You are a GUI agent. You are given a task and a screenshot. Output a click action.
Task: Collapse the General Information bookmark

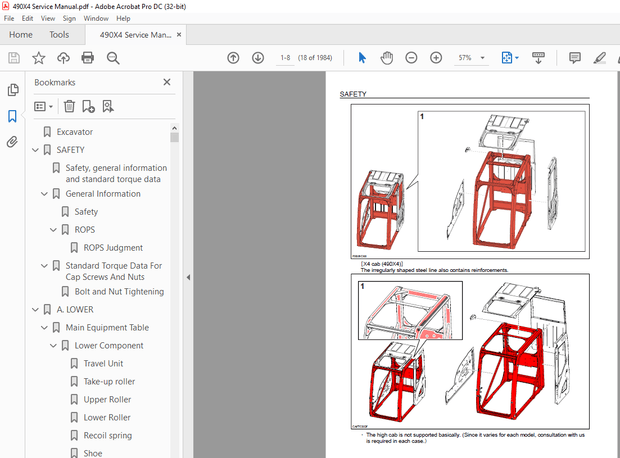(x=45, y=194)
